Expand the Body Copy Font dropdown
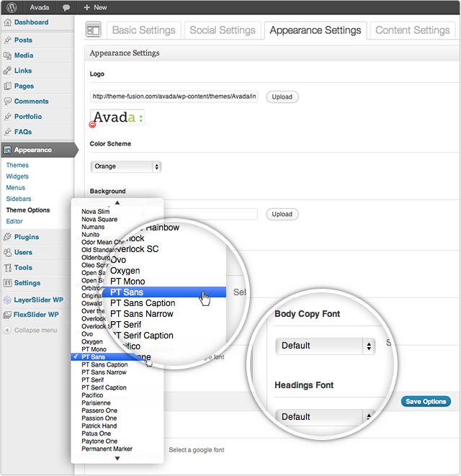 [x=325, y=346]
